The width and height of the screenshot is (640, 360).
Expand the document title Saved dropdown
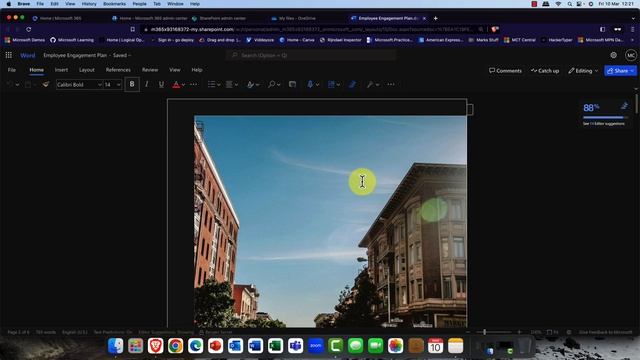[130, 55]
